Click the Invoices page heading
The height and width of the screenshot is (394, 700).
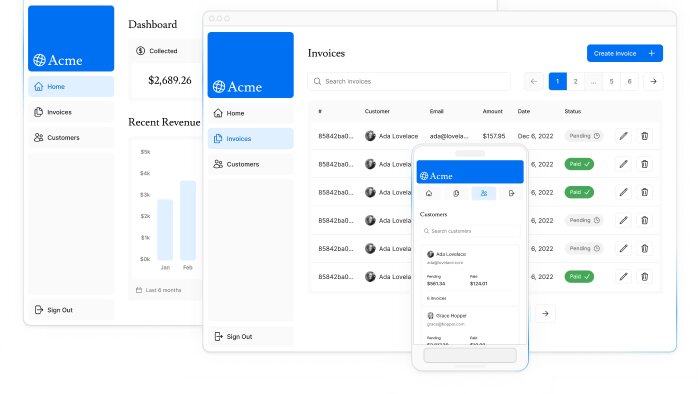tap(326, 53)
